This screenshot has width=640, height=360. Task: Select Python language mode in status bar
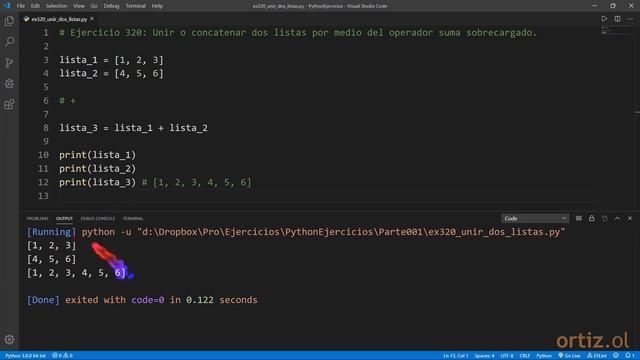[544, 356]
